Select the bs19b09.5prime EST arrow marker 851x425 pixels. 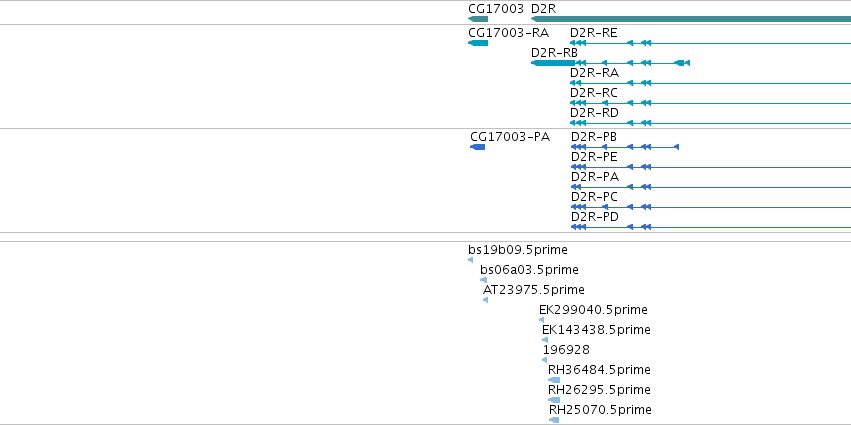(x=471, y=260)
